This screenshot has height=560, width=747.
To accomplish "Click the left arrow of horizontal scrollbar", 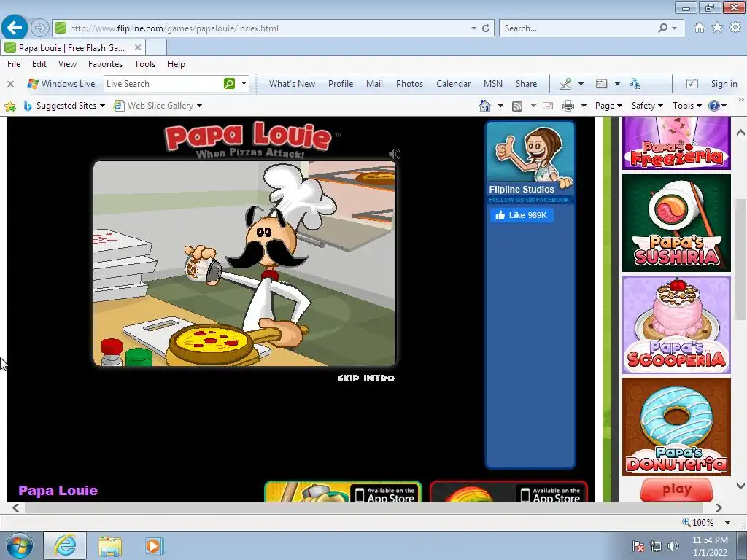I will click(x=16, y=507).
